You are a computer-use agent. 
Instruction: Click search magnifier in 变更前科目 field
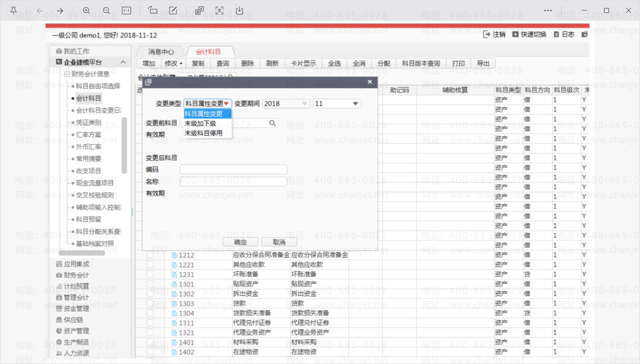[x=273, y=122]
